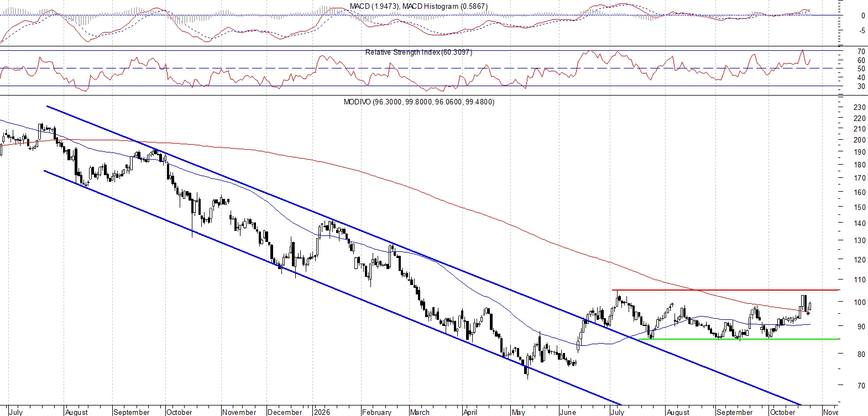Viewport: 868px width, 416px height.
Task: Click the 40 level on the RSI axis
Action: (861, 77)
